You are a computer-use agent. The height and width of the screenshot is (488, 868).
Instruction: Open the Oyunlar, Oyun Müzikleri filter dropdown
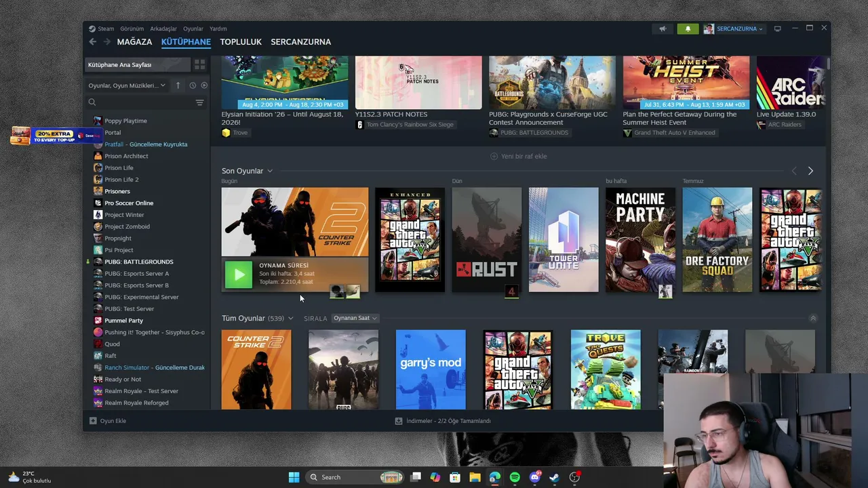coord(127,85)
